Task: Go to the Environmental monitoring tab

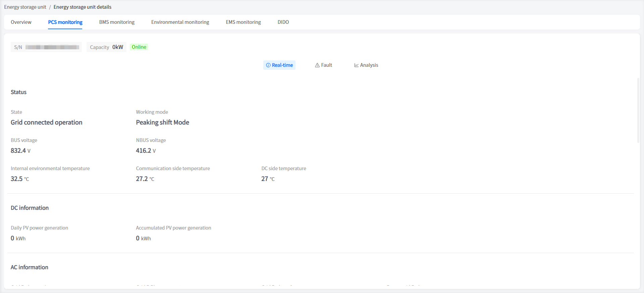Action: (180, 22)
